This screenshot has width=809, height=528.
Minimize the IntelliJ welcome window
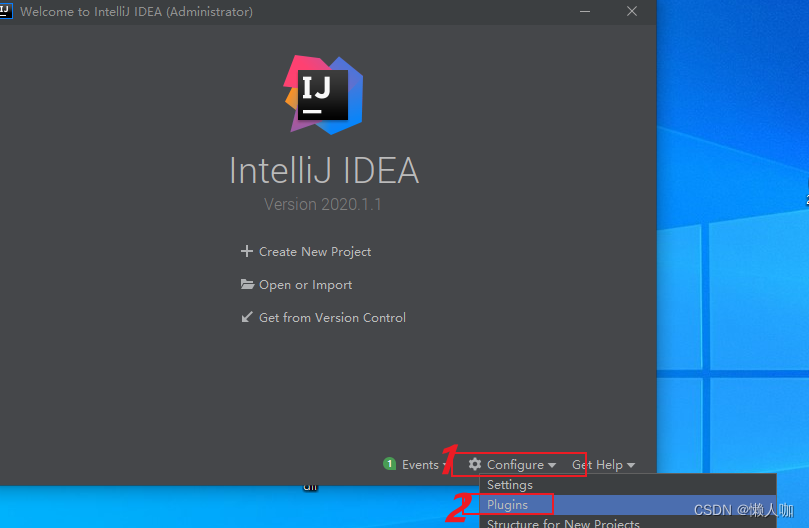pos(585,11)
